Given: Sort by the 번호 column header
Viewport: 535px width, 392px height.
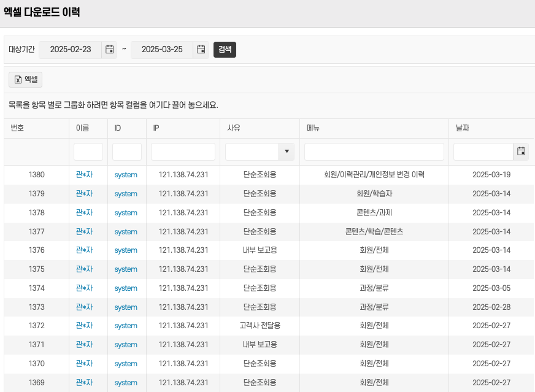Looking at the screenshot, I should click(17, 128).
